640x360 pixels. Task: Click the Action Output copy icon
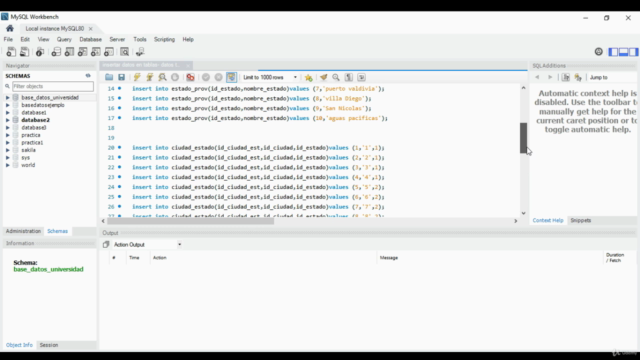[106, 244]
